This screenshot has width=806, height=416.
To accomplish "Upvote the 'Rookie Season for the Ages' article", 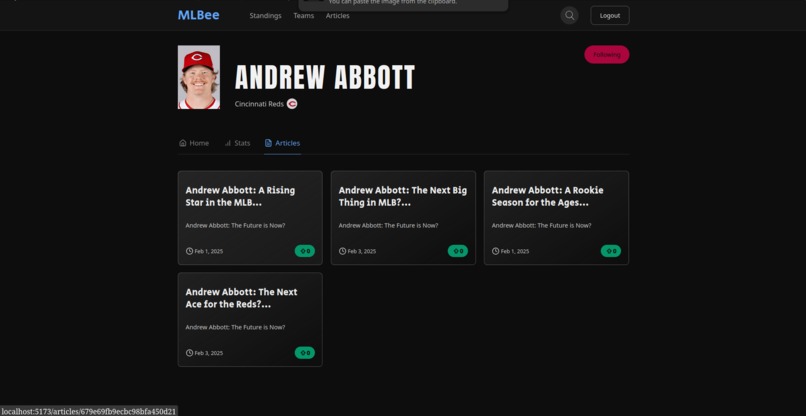I will (611, 251).
